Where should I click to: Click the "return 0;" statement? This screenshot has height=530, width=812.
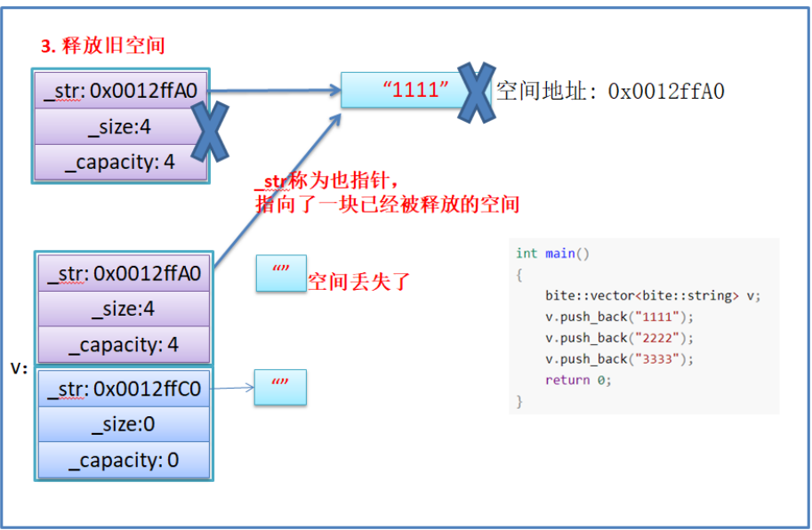[x=578, y=381]
